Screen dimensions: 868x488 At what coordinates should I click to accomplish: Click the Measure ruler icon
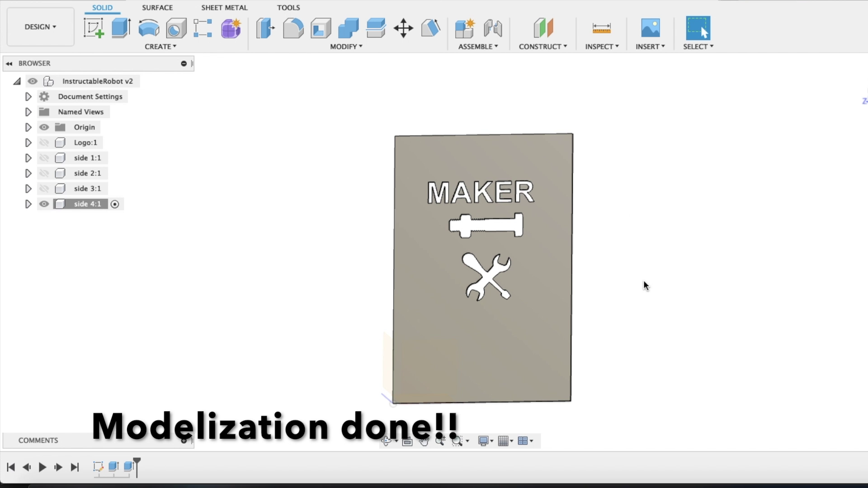601,28
